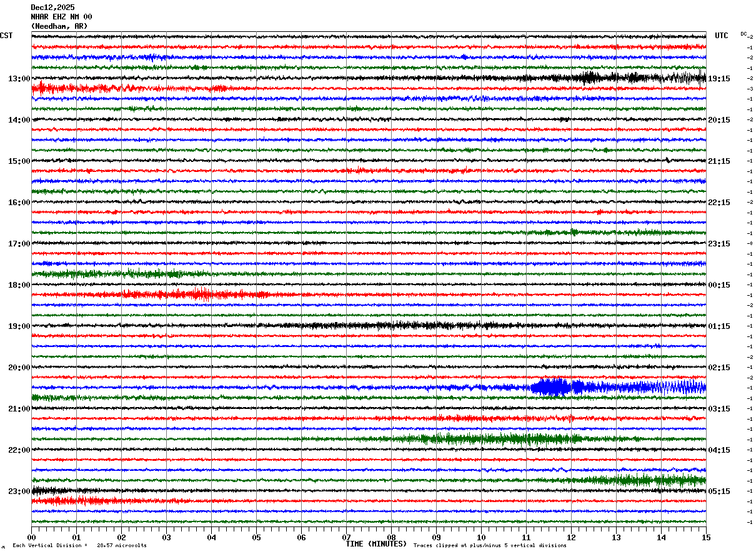Select the (Needham, AR) location text
Screen dimensions: 756x554
tap(59, 26)
